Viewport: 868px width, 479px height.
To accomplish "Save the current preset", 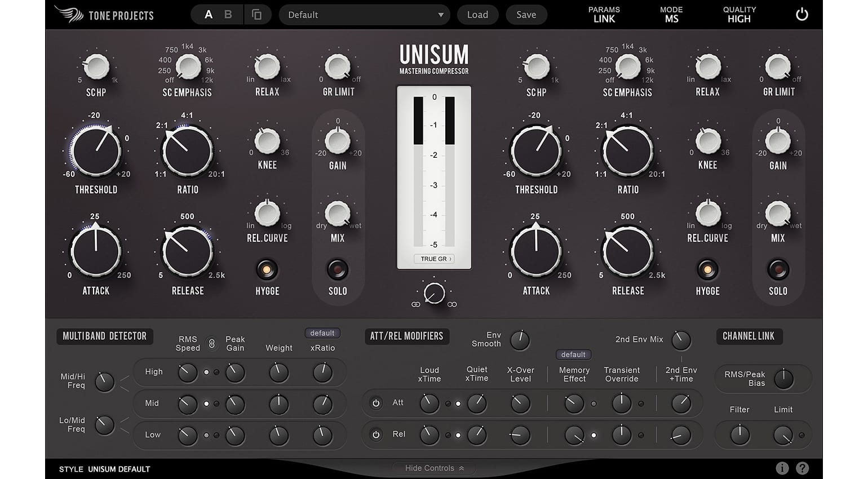I will 526,15.
